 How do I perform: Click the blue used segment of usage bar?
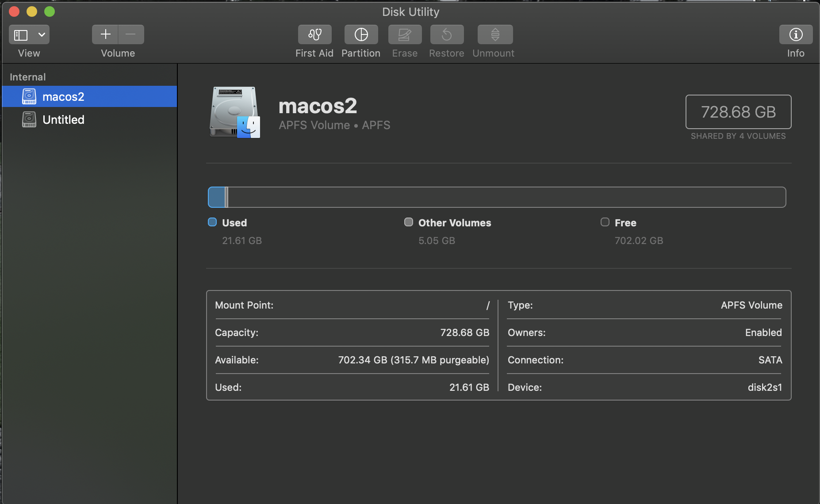click(217, 197)
